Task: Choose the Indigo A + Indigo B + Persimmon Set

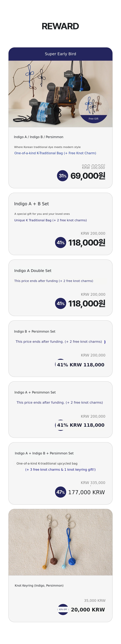Action: (44, 453)
